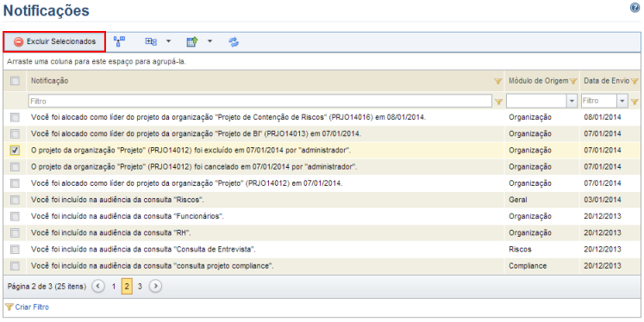The image size is (644, 322).
Task: Check the consulta "Riscos" notification row
Action: pos(15,200)
